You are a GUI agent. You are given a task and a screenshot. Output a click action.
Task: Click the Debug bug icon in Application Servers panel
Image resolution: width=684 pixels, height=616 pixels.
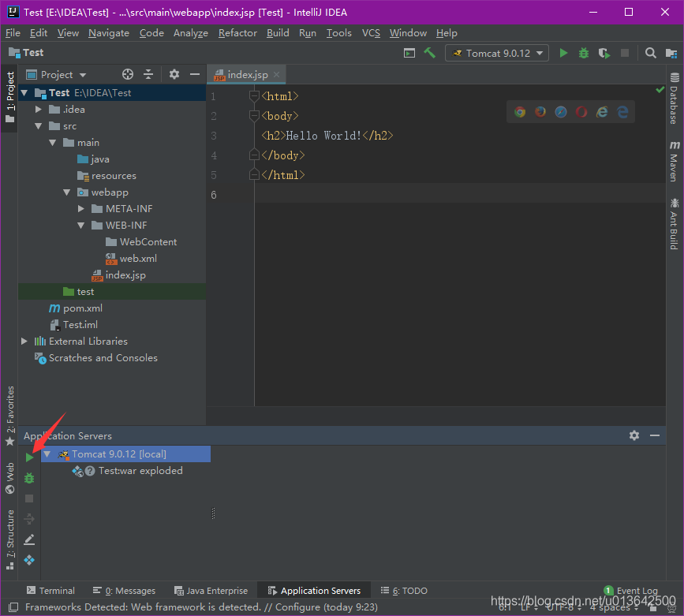click(29, 478)
